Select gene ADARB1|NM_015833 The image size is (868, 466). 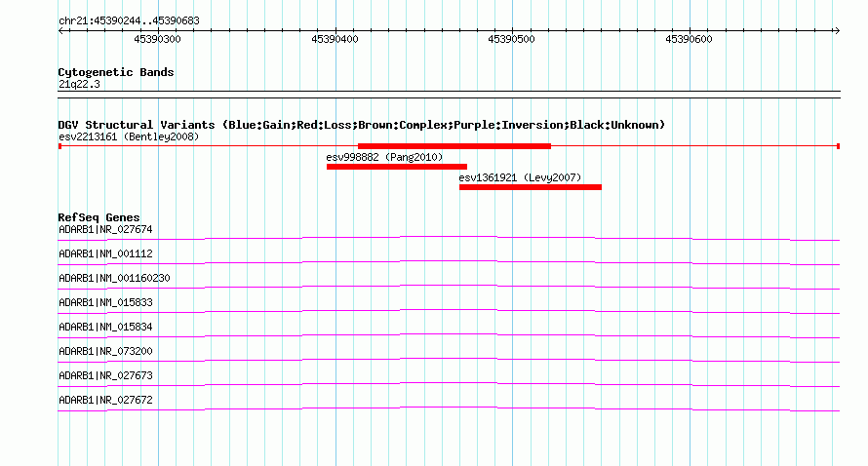[105, 302]
